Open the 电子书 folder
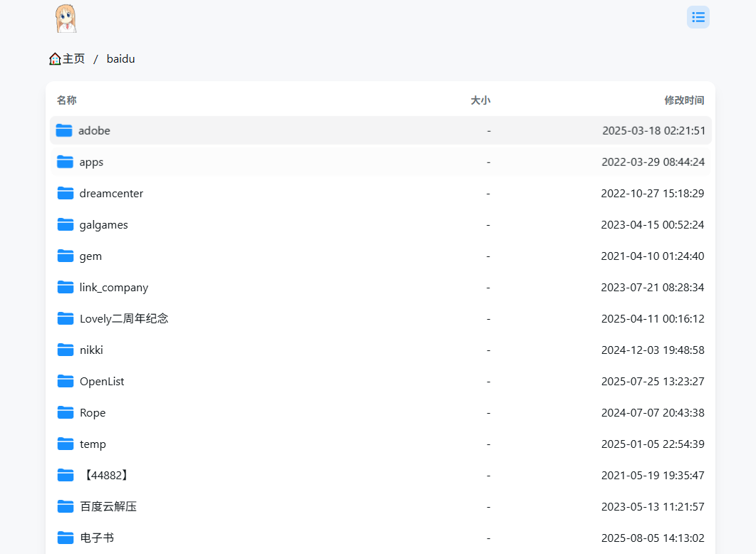Viewport: 756px width, 554px height. [x=97, y=538]
